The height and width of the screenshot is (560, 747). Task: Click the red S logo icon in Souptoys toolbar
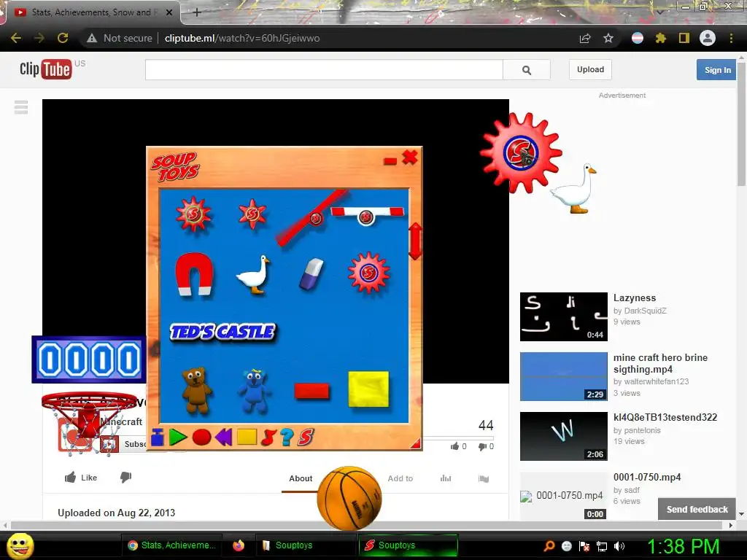[306, 437]
